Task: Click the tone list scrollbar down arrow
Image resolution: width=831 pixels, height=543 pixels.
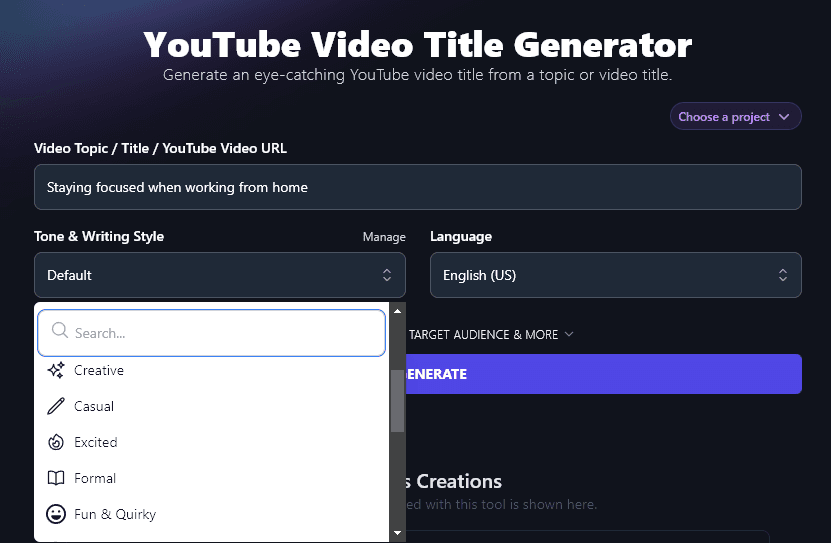Action: 397,533
